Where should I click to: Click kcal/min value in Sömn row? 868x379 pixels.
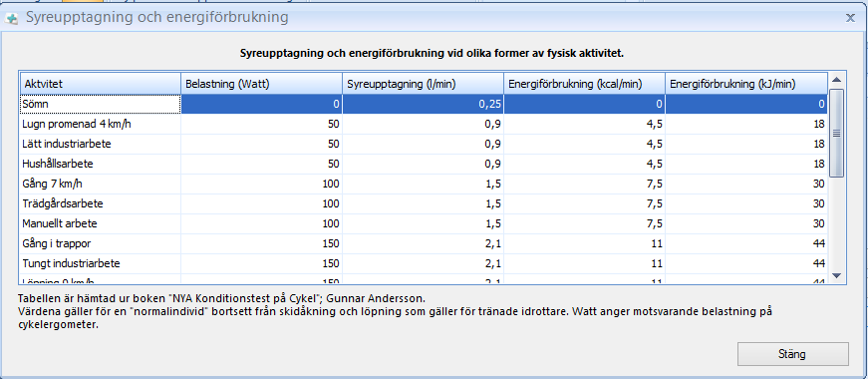[x=585, y=104]
